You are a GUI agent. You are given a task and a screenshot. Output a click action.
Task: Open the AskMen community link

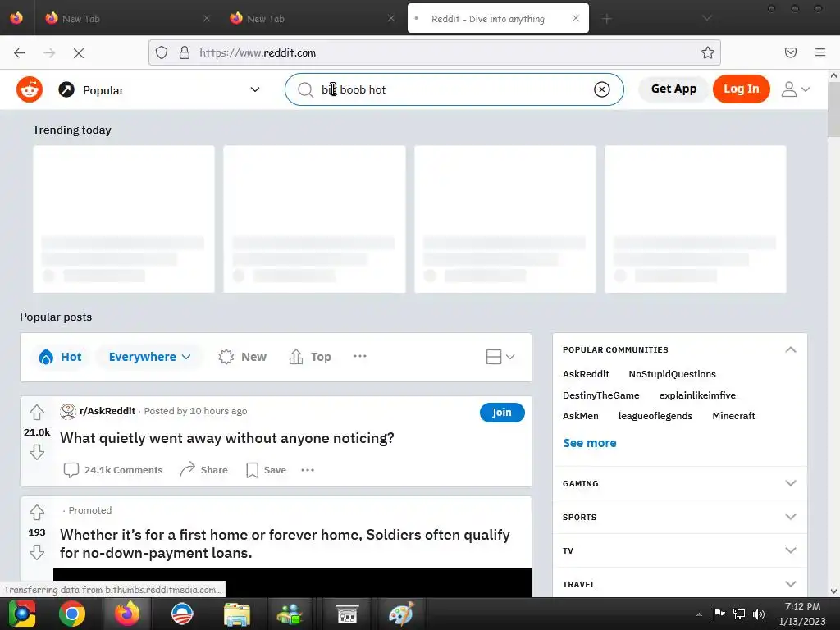(580, 416)
